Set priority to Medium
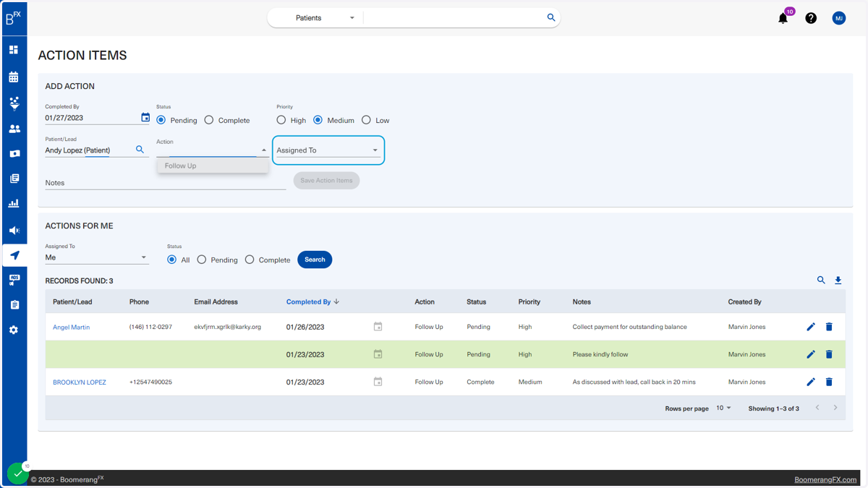 (318, 120)
